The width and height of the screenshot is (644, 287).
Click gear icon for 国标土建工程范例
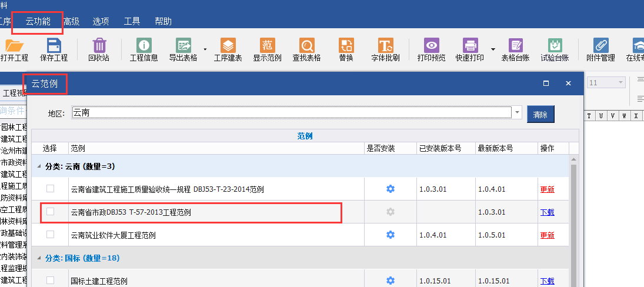(390, 281)
